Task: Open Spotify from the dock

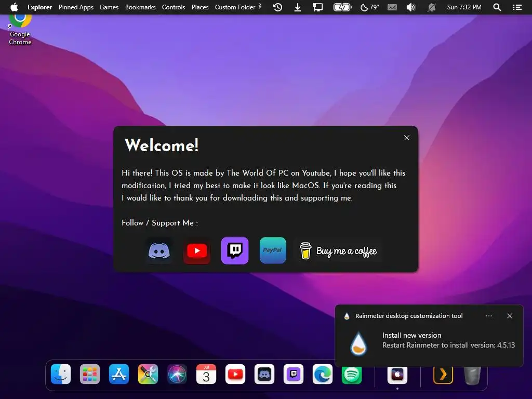Action: pyautogui.click(x=352, y=375)
